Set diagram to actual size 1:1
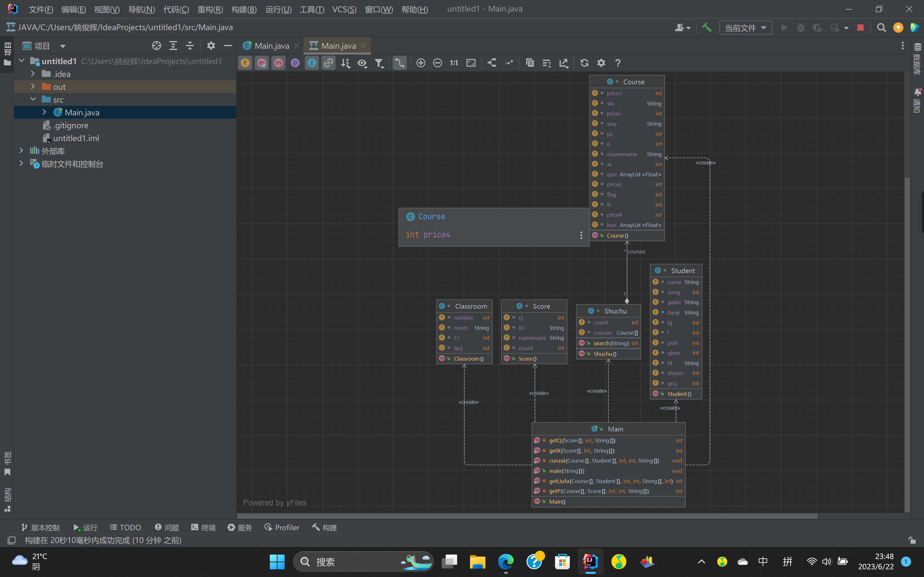924x577 pixels. coord(454,63)
